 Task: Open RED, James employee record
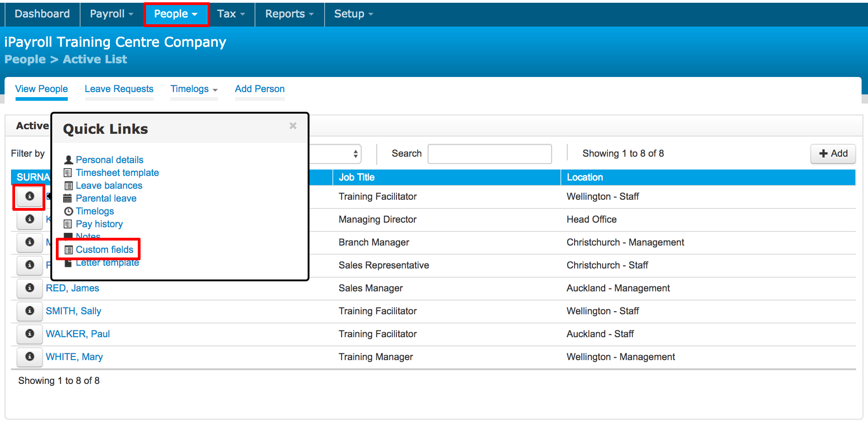tap(72, 288)
